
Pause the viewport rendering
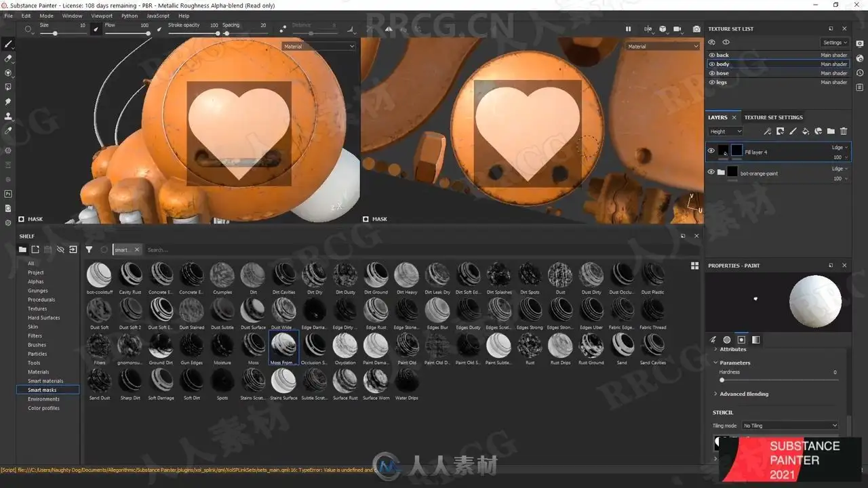point(628,29)
